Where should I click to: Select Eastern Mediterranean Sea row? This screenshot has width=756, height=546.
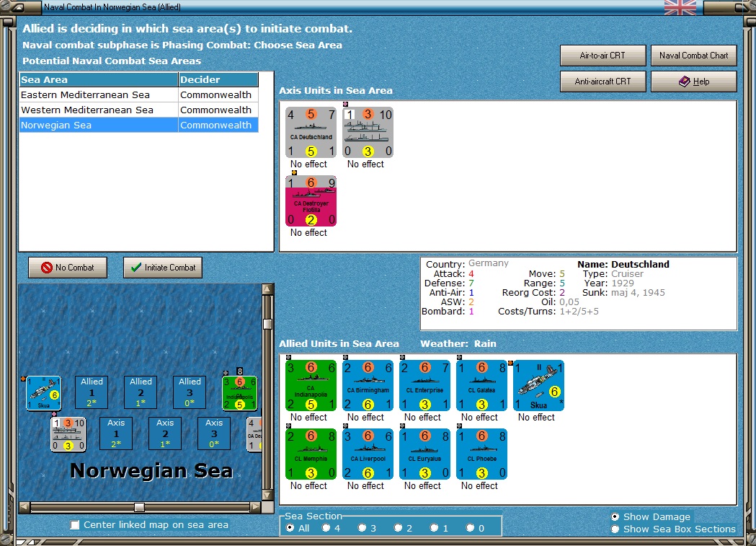(139, 95)
